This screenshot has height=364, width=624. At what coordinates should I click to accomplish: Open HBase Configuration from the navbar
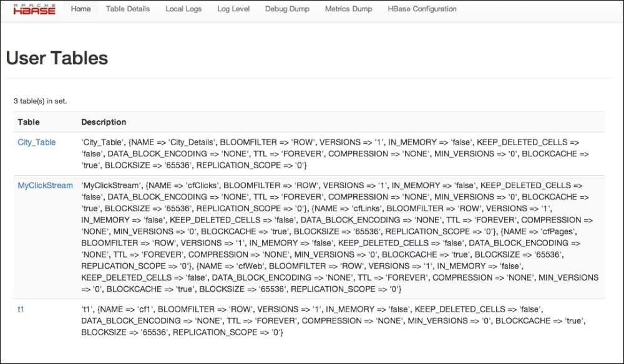pyautogui.click(x=422, y=9)
